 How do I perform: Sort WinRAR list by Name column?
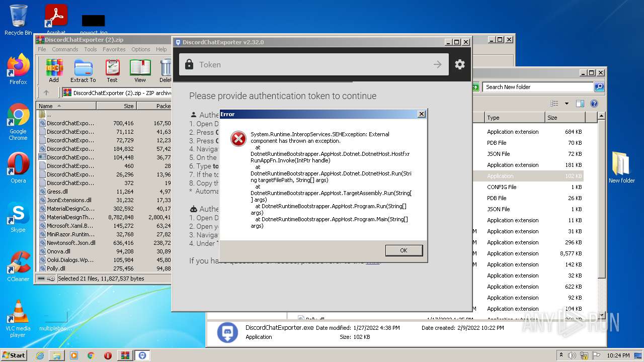[x=66, y=106]
